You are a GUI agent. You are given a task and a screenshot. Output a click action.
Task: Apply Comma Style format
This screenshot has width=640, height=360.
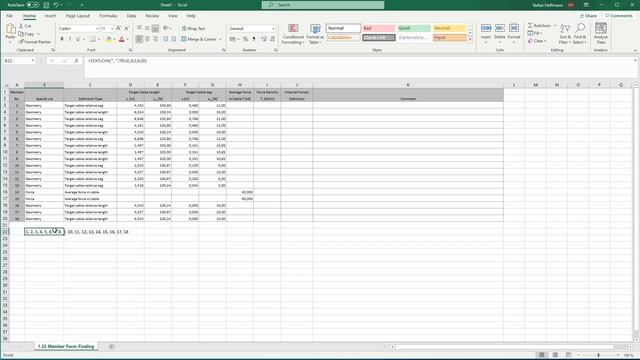[x=253, y=39]
